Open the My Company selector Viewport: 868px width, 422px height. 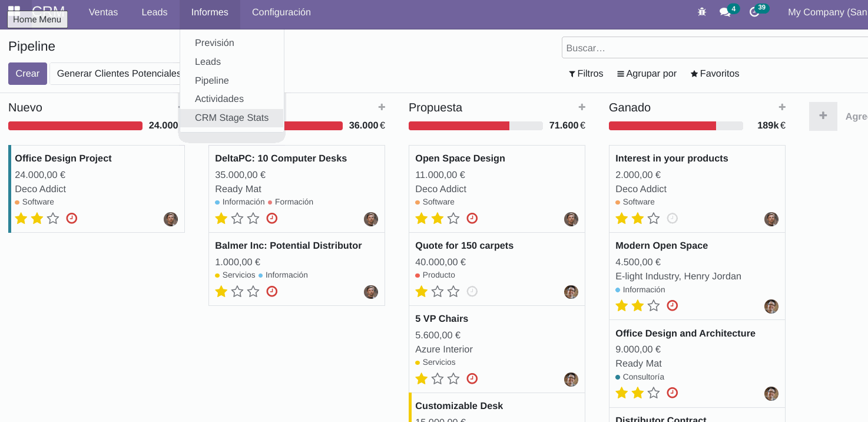point(827,12)
